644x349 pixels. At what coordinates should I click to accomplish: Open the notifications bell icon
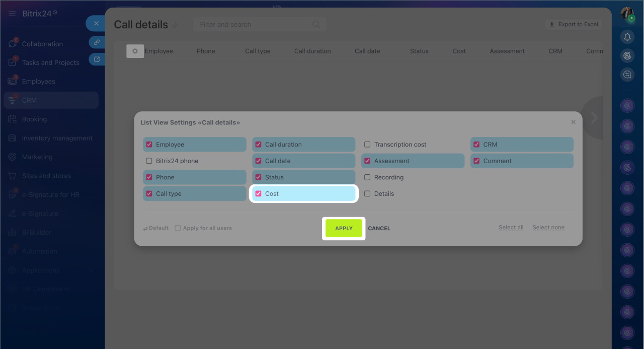(x=627, y=37)
